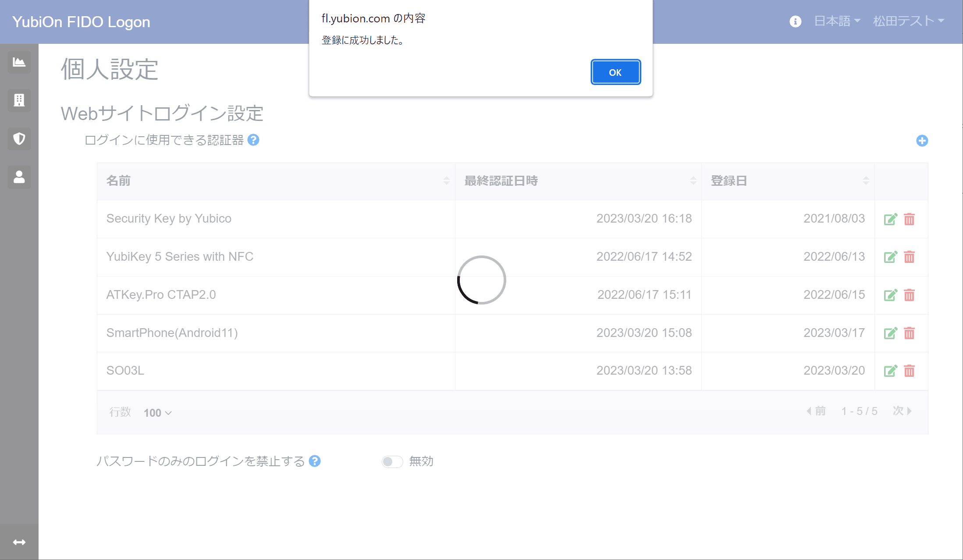Show help for ログインに使用できる認証器

pos(253,140)
